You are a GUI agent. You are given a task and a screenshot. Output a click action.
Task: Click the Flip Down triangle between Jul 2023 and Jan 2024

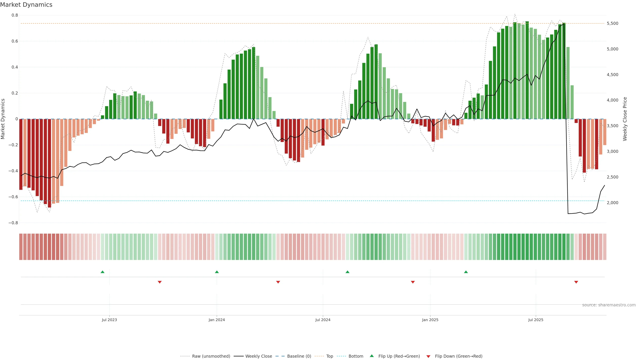[x=160, y=282]
